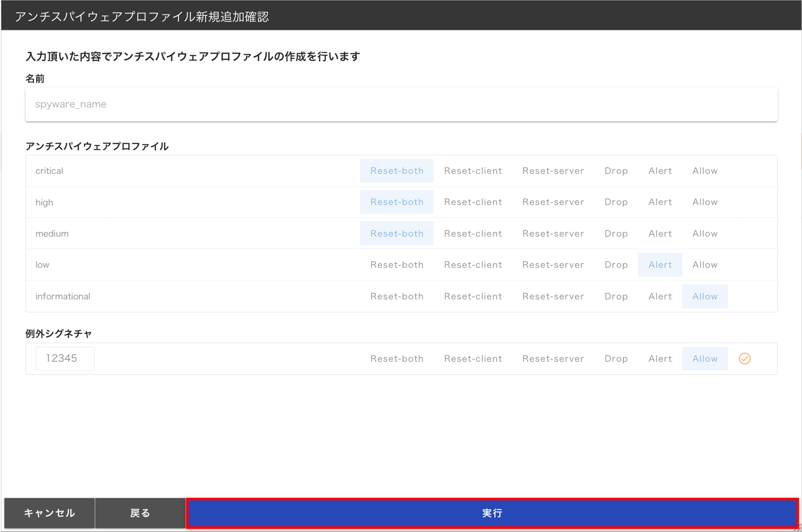The height and width of the screenshot is (532, 802).
Task: Click the キャンセル cancel button
Action: click(x=50, y=513)
